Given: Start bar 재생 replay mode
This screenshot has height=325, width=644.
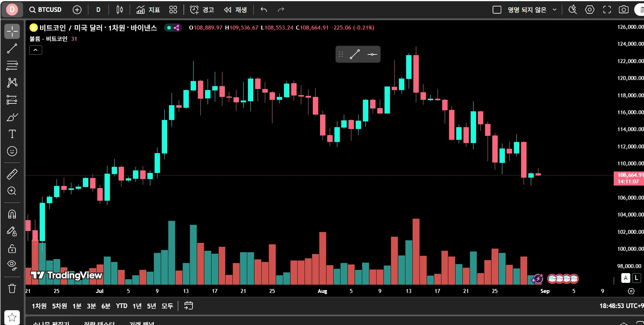Looking at the screenshot, I should coord(235,10).
